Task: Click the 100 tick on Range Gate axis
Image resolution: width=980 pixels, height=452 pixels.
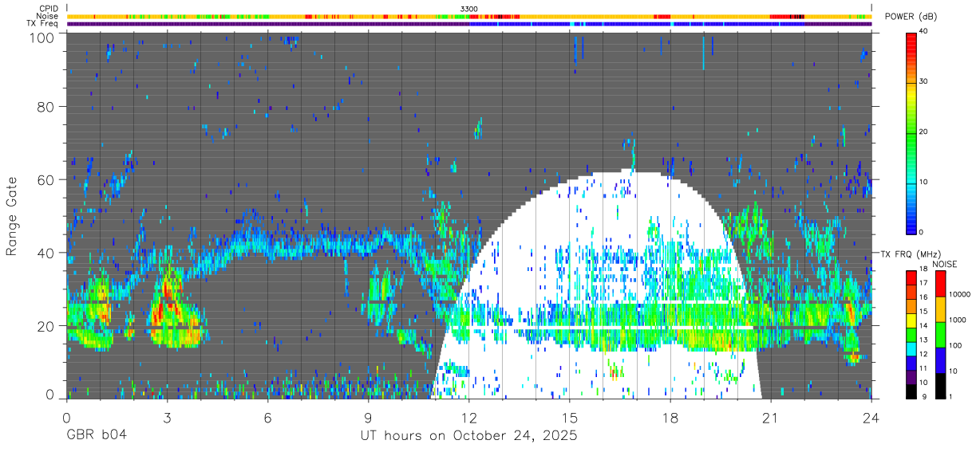Action: tap(43, 37)
